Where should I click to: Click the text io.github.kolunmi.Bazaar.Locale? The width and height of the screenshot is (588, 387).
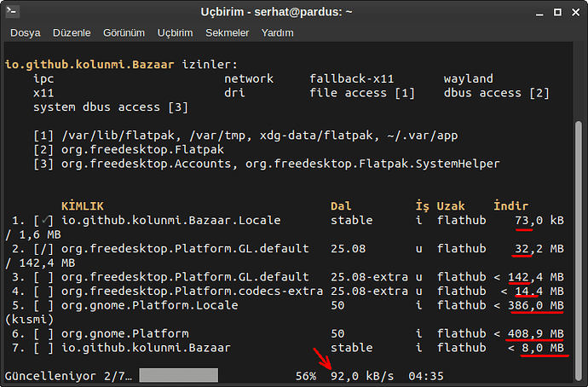coord(171,220)
